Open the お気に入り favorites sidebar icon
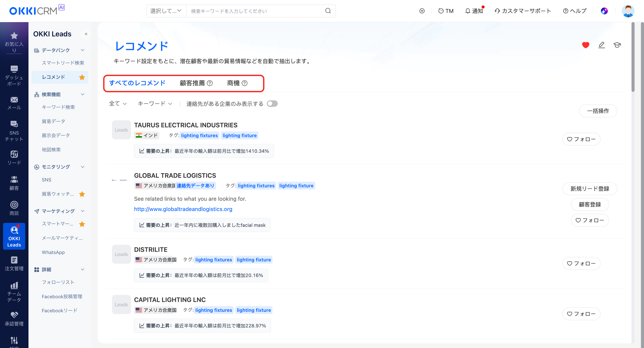 (x=14, y=42)
